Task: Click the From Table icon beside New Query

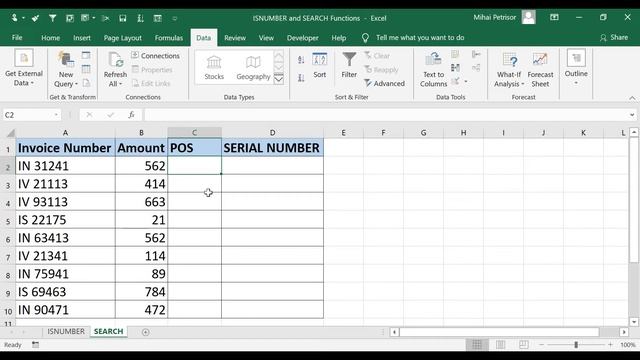Action: coord(86,69)
